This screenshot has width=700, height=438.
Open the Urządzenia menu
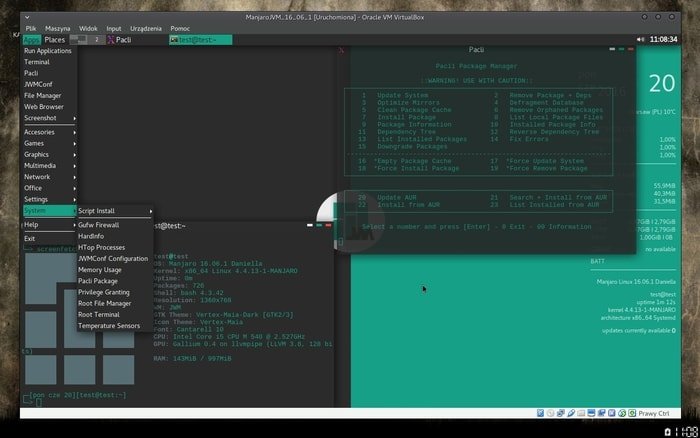pos(146,29)
